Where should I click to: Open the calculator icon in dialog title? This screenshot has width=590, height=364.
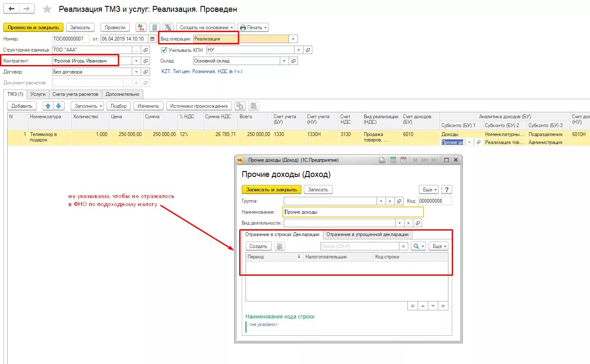click(393, 160)
